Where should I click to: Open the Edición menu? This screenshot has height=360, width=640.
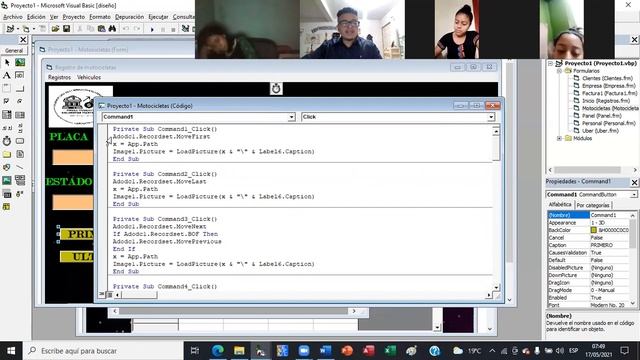36,17
